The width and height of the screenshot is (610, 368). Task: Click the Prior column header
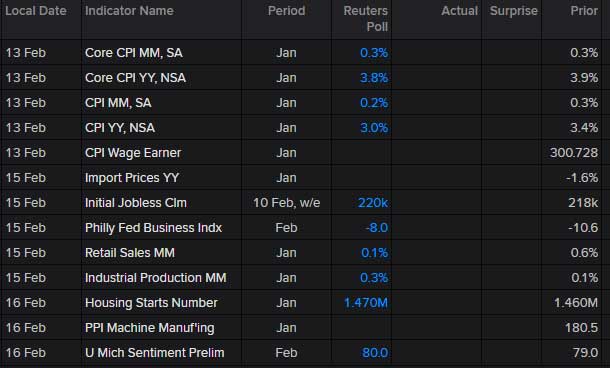pyautogui.click(x=584, y=11)
